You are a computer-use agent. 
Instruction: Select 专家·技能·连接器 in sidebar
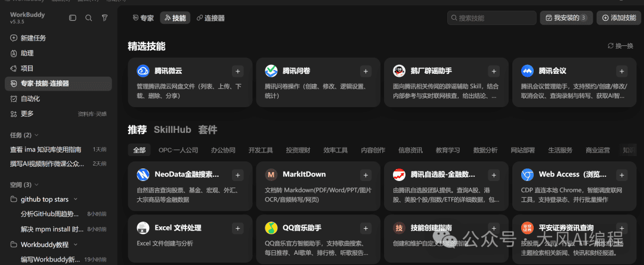(x=58, y=84)
